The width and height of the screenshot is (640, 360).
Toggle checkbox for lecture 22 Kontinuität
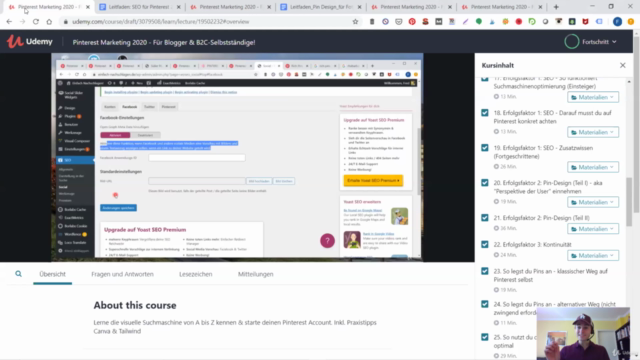(x=484, y=244)
